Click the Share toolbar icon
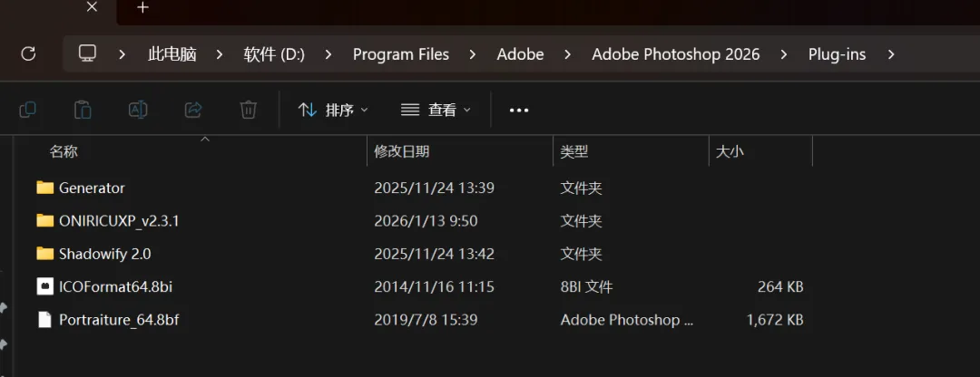Viewport: 980px width, 377px height. click(x=193, y=111)
